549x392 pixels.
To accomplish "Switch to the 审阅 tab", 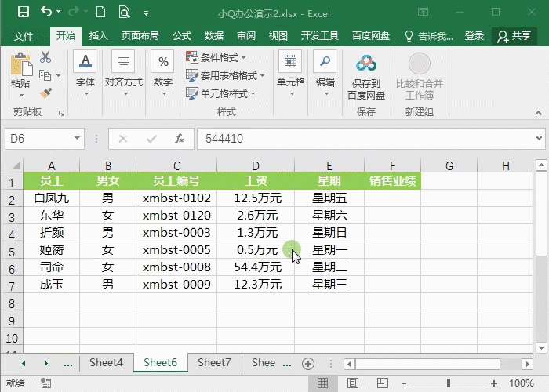I will [246, 36].
